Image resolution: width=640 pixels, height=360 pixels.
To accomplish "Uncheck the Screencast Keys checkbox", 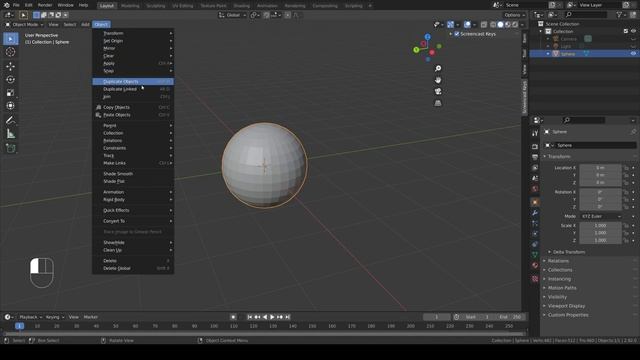I will [457, 34].
